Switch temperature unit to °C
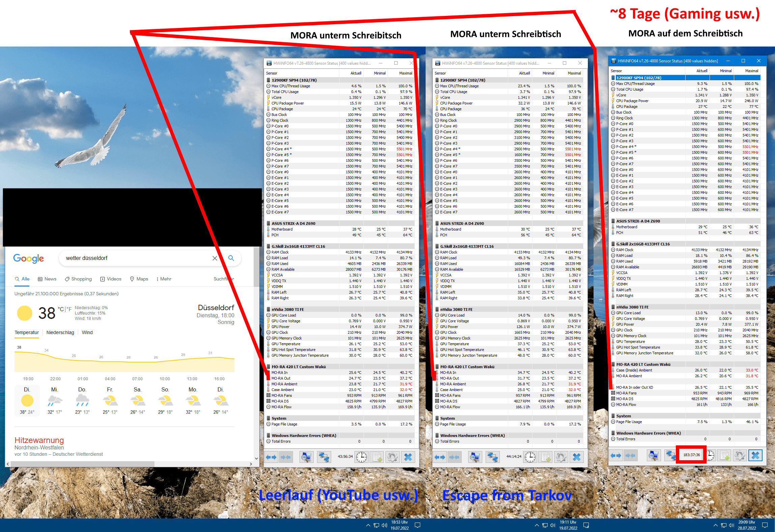Viewport: 775px width, 532px height. [x=61, y=308]
